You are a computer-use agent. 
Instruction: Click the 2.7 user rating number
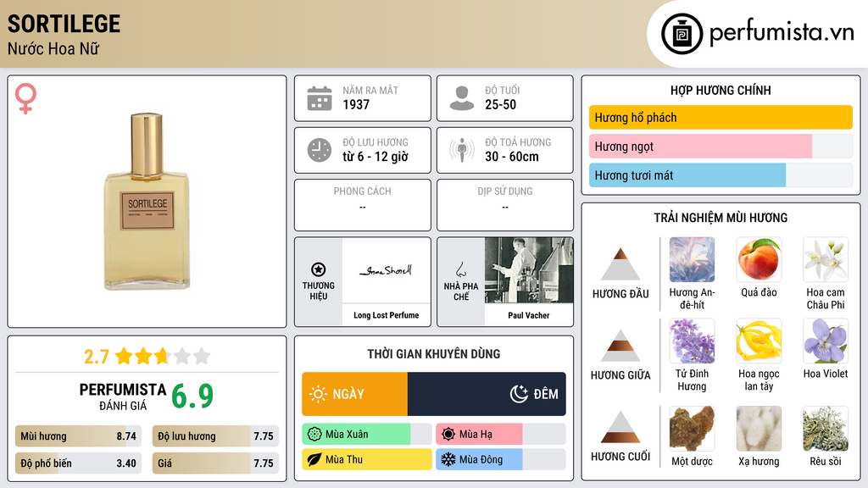point(97,357)
